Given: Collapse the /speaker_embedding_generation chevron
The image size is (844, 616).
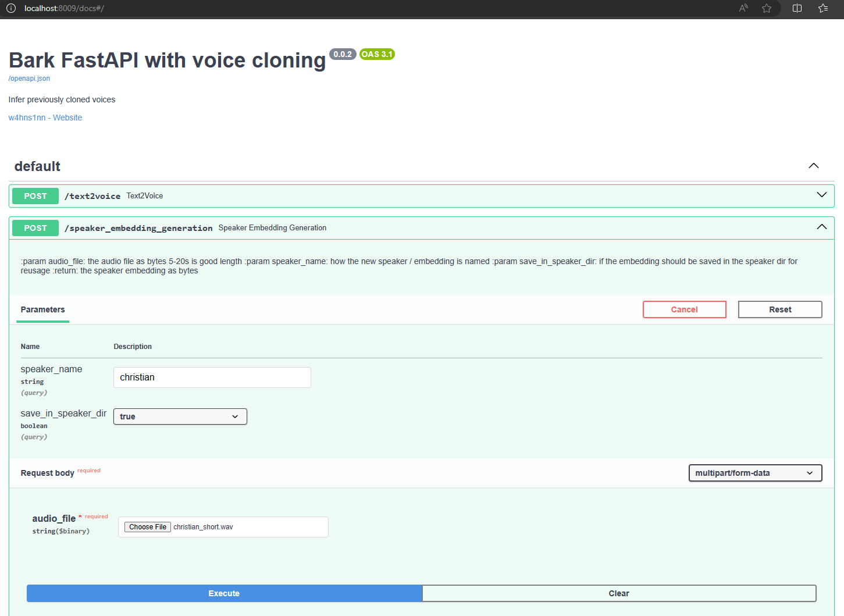Looking at the screenshot, I should pyautogui.click(x=822, y=227).
